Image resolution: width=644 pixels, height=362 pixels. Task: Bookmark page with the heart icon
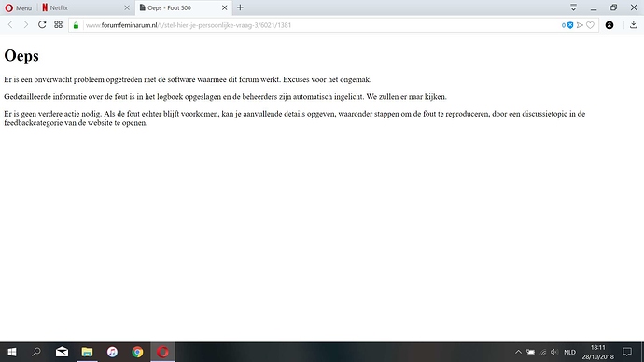[x=590, y=25]
